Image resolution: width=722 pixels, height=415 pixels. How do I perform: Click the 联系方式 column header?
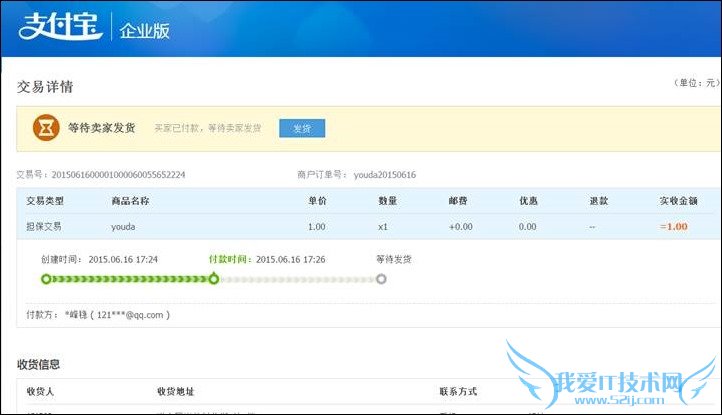click(x=458, y=392)
